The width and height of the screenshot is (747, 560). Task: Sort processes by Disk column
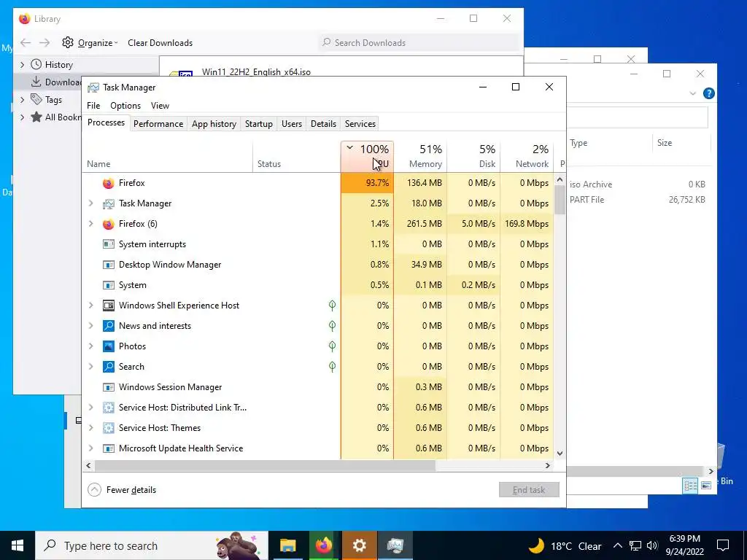[x=473, y=156]
